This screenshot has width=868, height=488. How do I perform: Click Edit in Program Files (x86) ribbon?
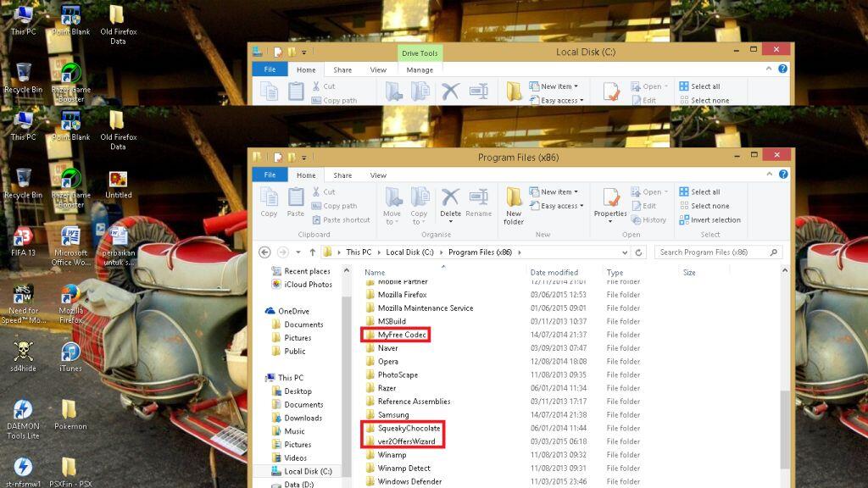click(x=644, y=206)
